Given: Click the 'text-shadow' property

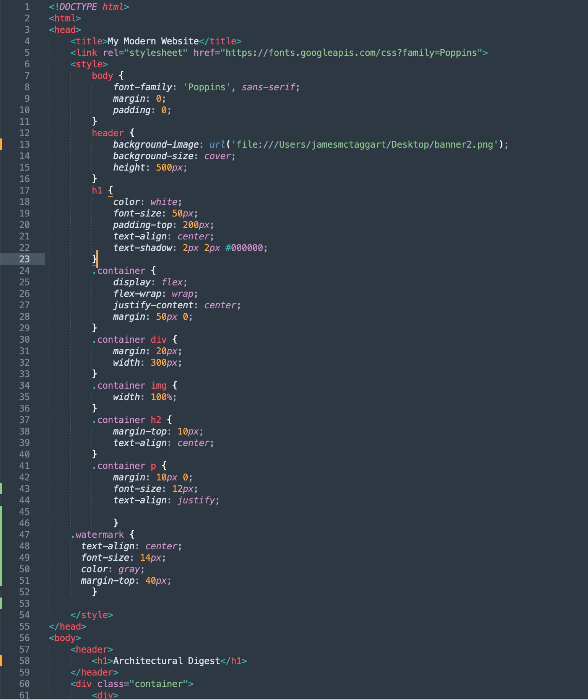Looking at the screenshot, I should [x=143, y=247].
